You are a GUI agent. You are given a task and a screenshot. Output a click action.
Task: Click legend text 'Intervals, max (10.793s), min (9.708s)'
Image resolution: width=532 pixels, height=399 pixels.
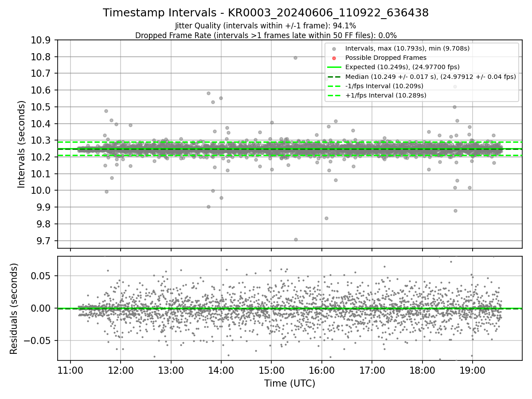pyautogui.click(x=407, y=48)
